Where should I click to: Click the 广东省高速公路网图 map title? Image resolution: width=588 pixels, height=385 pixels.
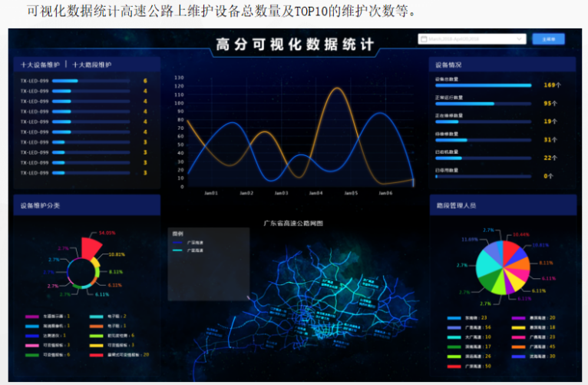pyautogui.click(x=293, y=224)
